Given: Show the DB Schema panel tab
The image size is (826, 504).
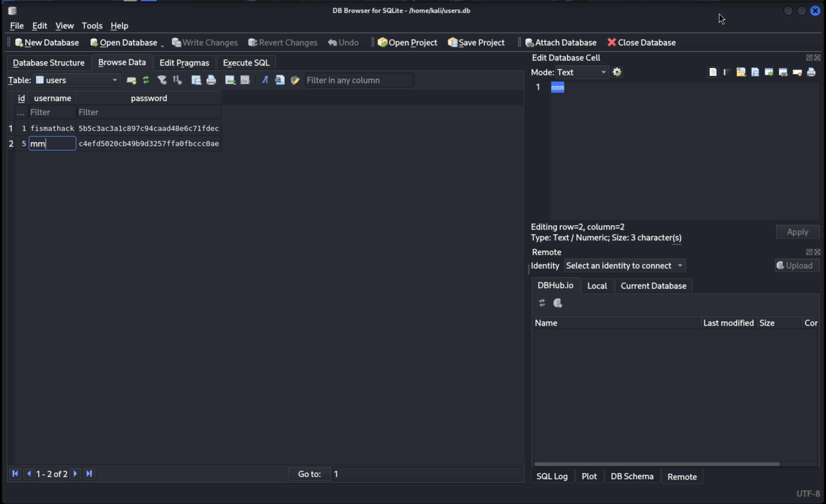Looking at the screenshot, I should point(632,476).
